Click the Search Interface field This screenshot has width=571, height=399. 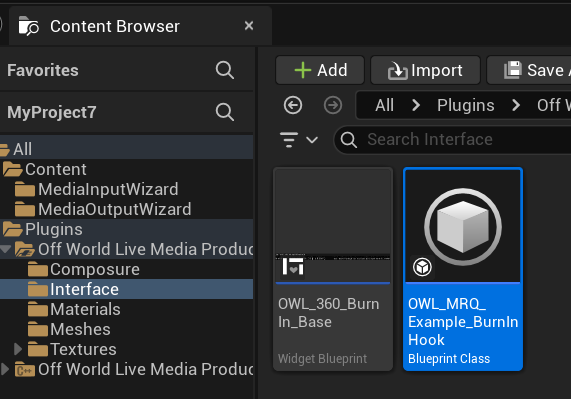(452, 140)
